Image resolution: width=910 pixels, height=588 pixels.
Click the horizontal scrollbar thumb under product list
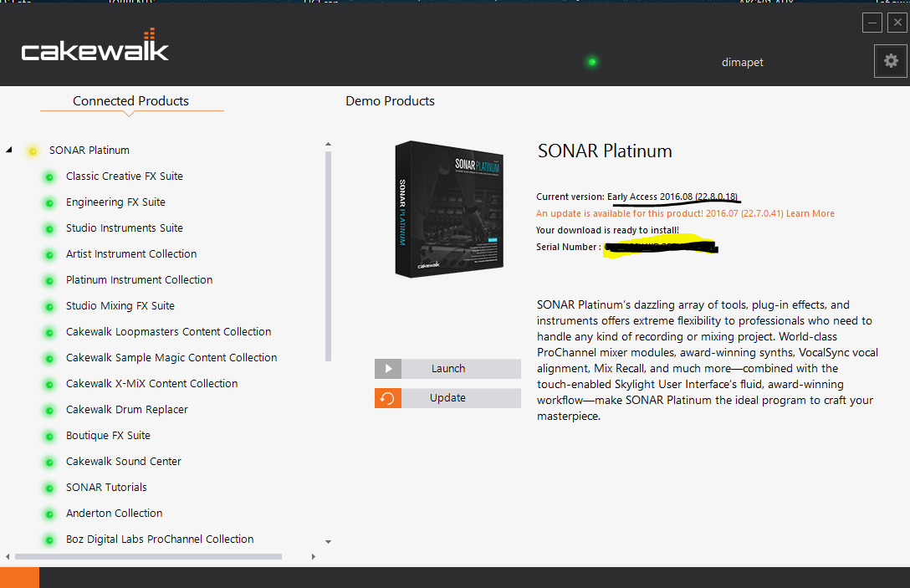149,557
